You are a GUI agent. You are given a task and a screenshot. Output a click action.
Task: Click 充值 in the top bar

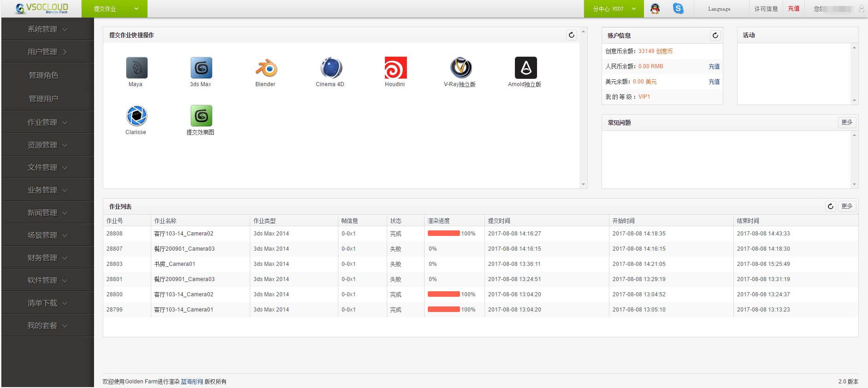[794, 9]
